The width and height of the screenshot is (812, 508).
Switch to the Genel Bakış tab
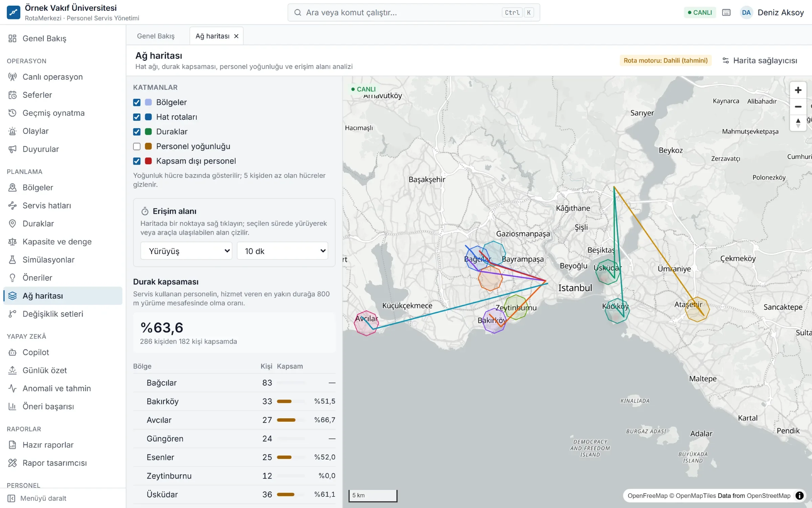tap(156, 36)
